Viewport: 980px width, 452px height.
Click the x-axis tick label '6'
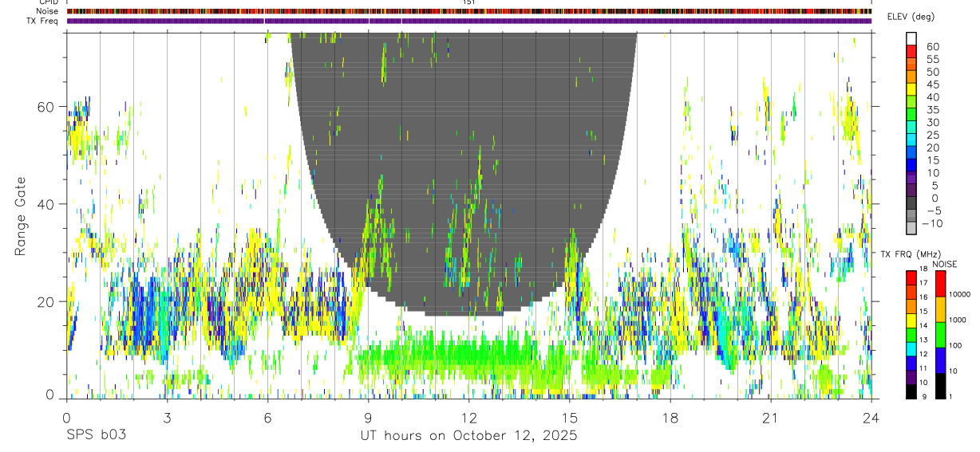(267, 418)
